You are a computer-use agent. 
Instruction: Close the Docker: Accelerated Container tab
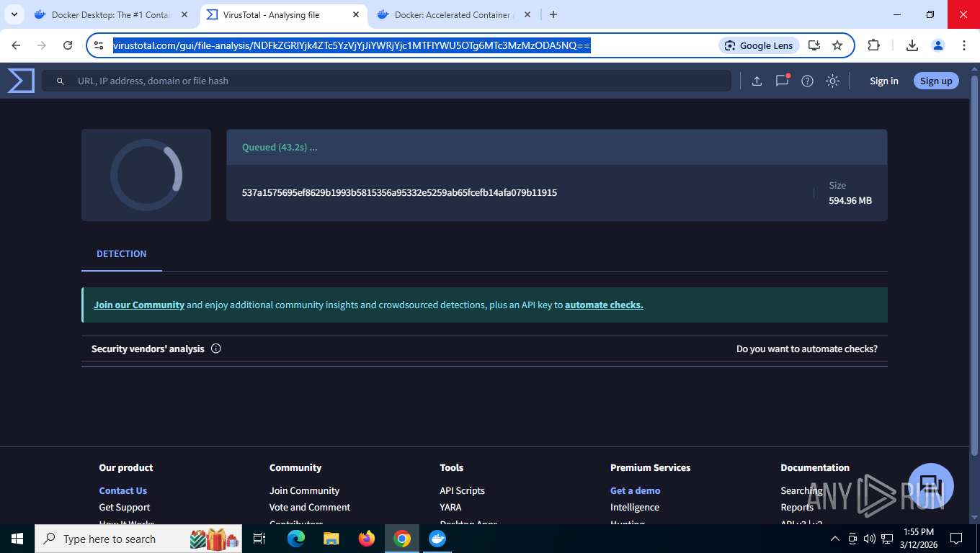pos(527,14)
